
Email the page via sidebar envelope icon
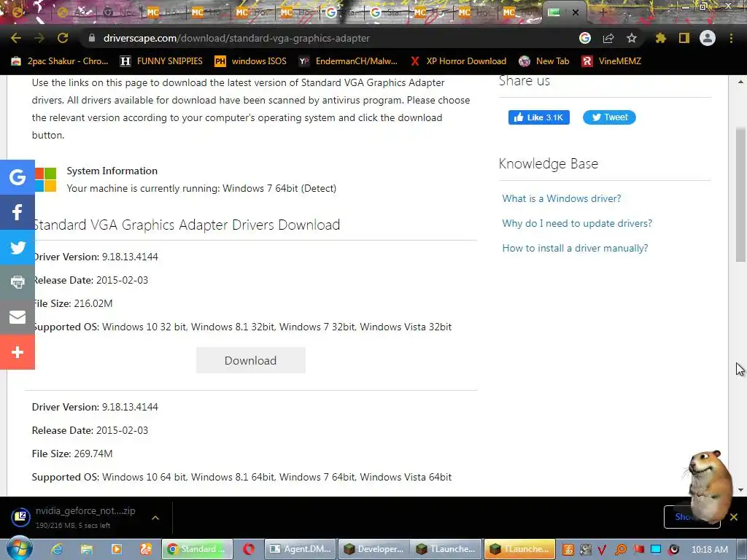click(x=18, y=316)
